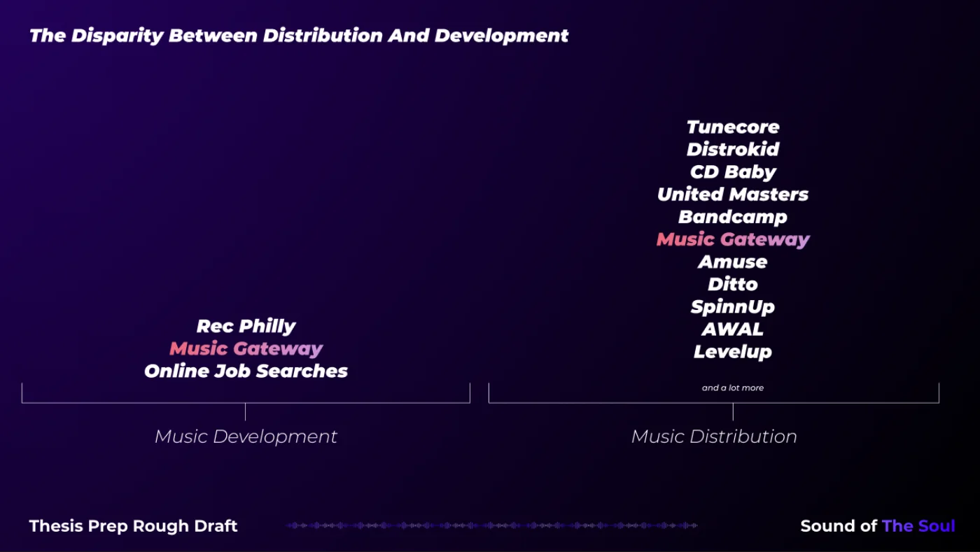Select 'Tunecore' in the distribution list
Screen dimensions: 980x552
click(733, 127)
